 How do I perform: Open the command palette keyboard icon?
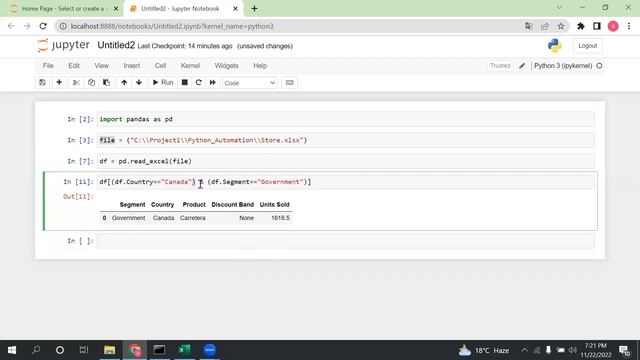click(289, 82)
